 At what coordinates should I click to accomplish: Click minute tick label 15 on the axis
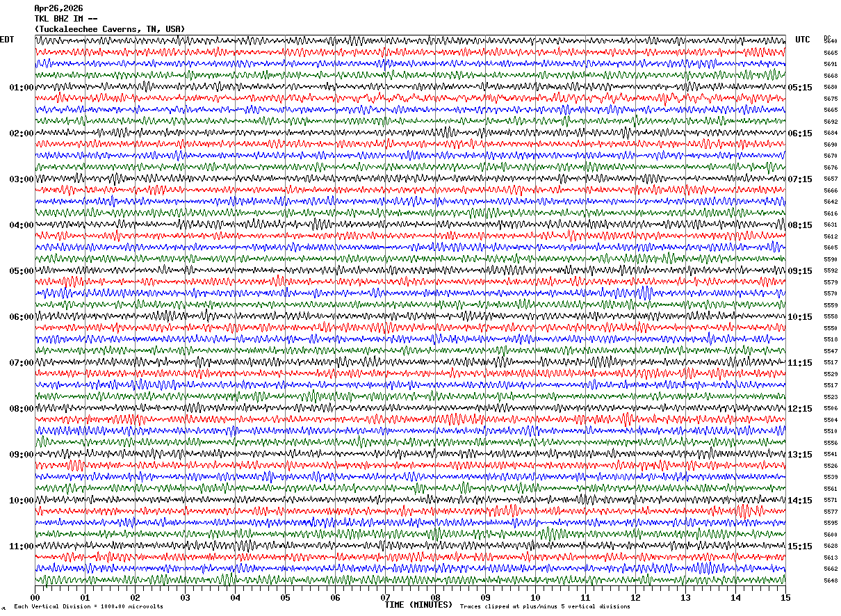tap(785, 598)
